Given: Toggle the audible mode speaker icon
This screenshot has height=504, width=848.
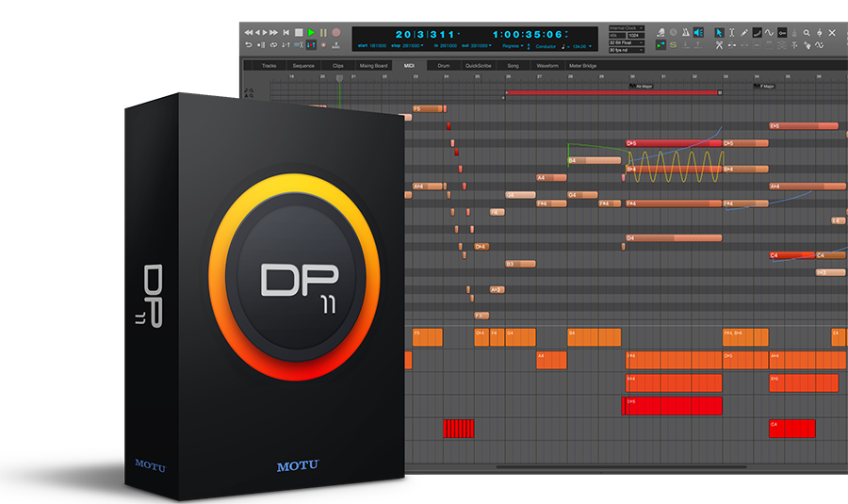Looking at the screenshot, I should coord(698,33).
